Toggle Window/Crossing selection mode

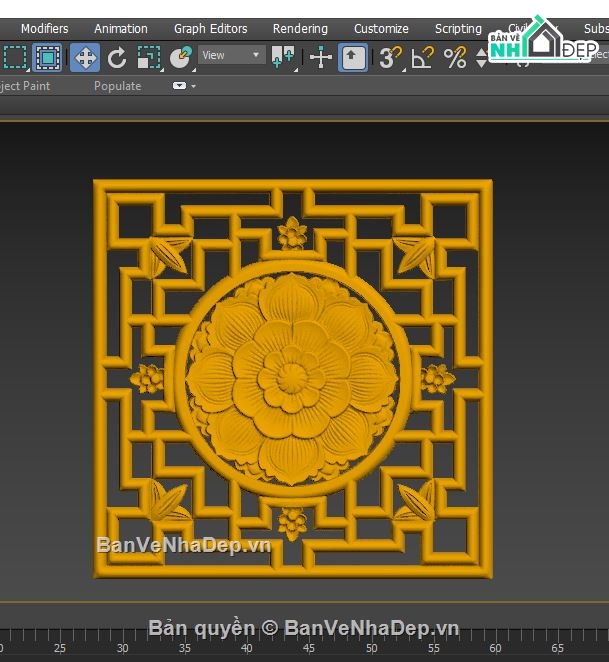pos(47,57)
